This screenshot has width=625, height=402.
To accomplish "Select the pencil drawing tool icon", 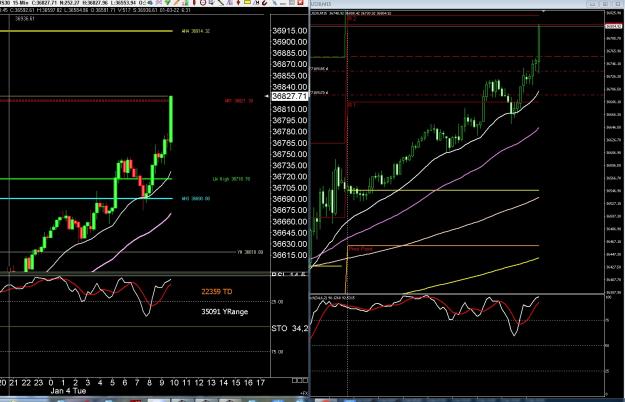I will pyautogui.click(x=177, y=2).
